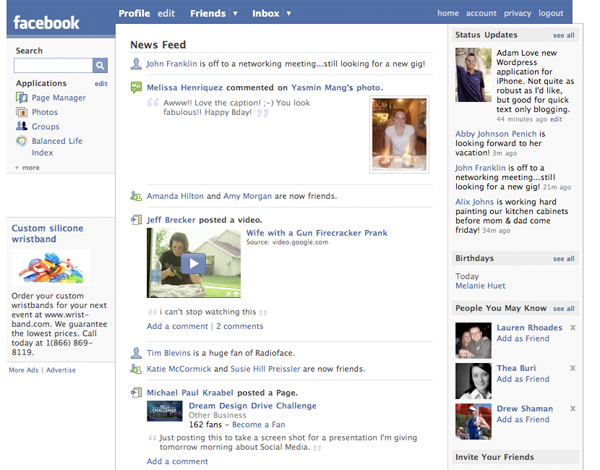Click the status icon beside John Franklin's feed story
The height and width of the screenshot is (470, 600).
tap(136, 64)
